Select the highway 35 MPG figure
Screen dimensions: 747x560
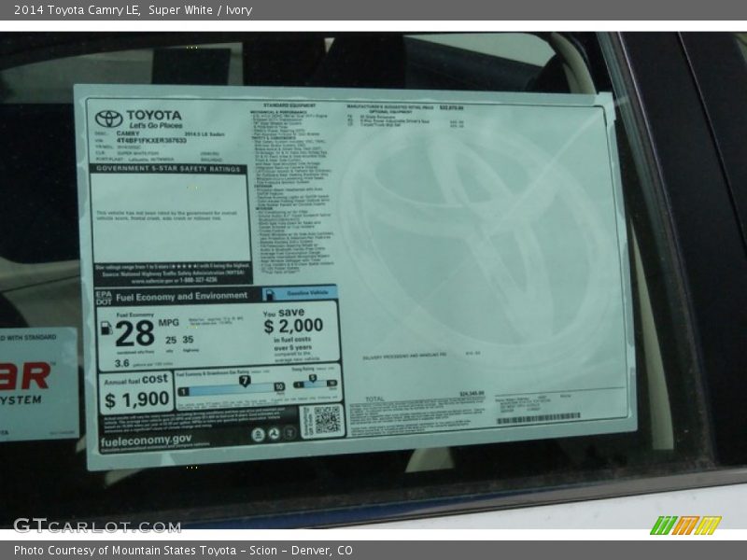coord(186,339)
